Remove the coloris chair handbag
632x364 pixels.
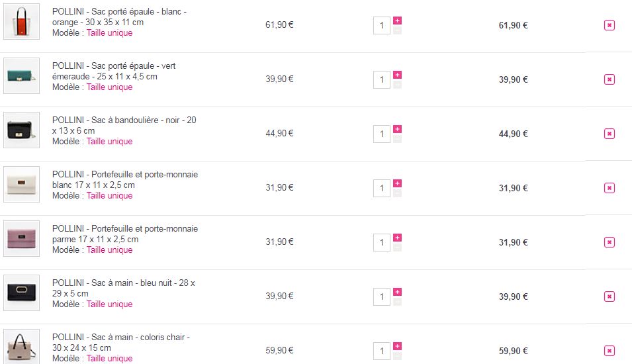click(609, 351)
